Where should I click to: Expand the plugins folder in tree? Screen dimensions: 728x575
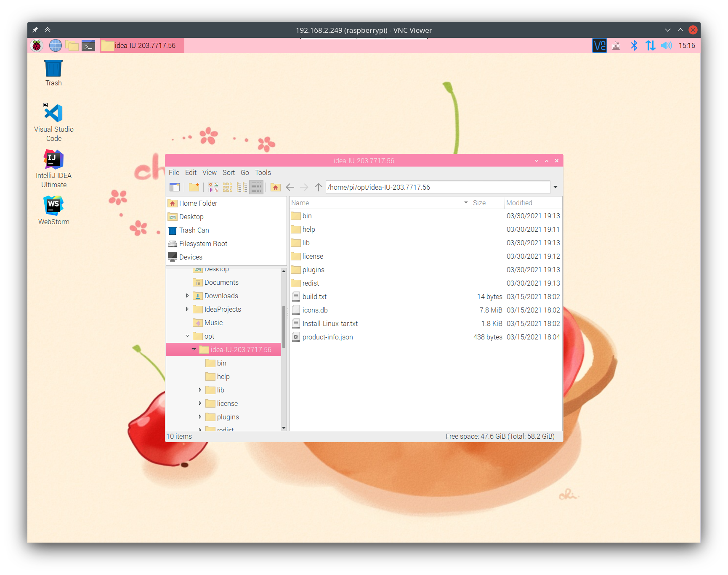tap(200, 417)
